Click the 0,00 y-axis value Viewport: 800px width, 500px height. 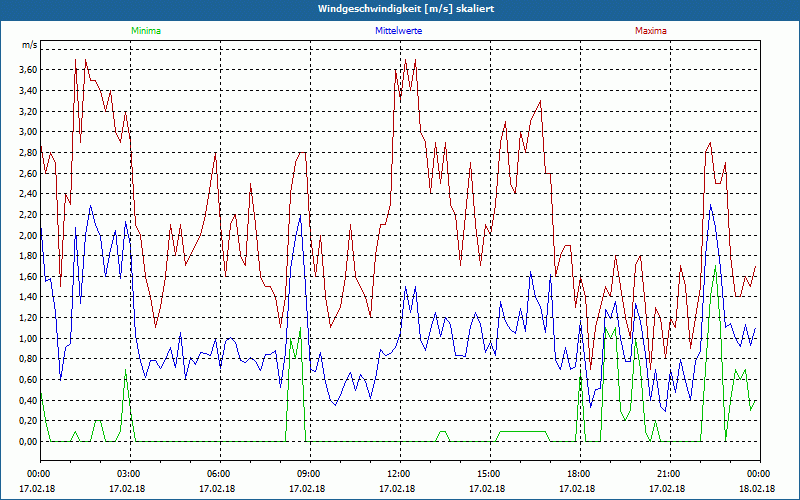click(x=29, y=442)
